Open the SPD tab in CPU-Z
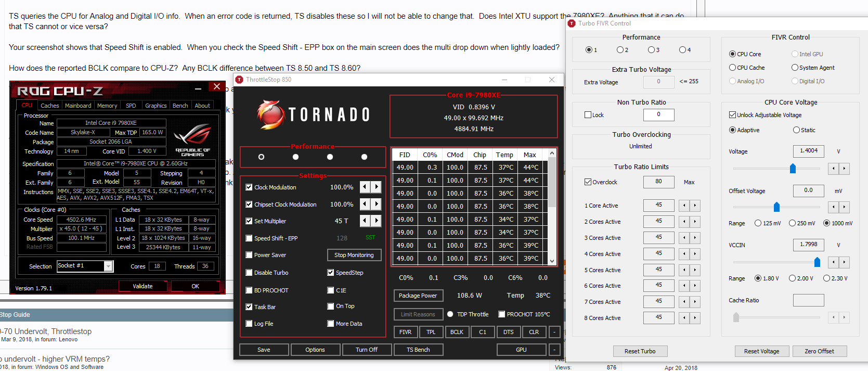The width and height of the screenshot is (868, 371). tap(131, 106)
